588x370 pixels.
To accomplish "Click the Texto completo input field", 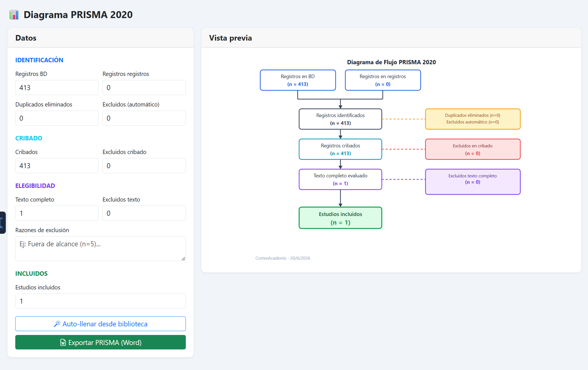I will coord(57,213).
